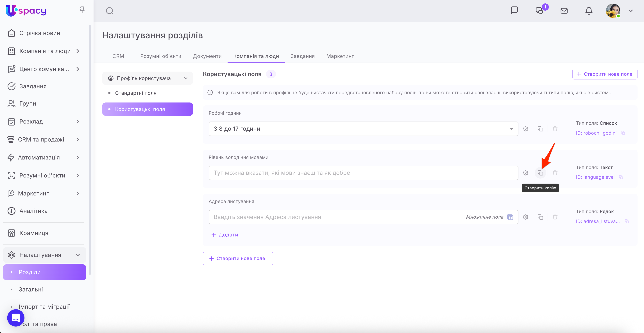Image resolution: width=644 pixels, height=333 pixels.
Task: Copy the robochi_godini ID
Action: coord(623,133)
